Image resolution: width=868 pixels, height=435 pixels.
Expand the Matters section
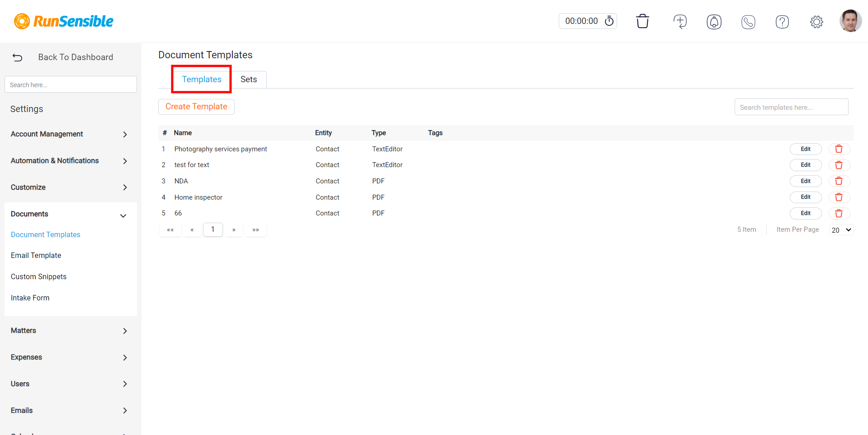click(71, 331)
